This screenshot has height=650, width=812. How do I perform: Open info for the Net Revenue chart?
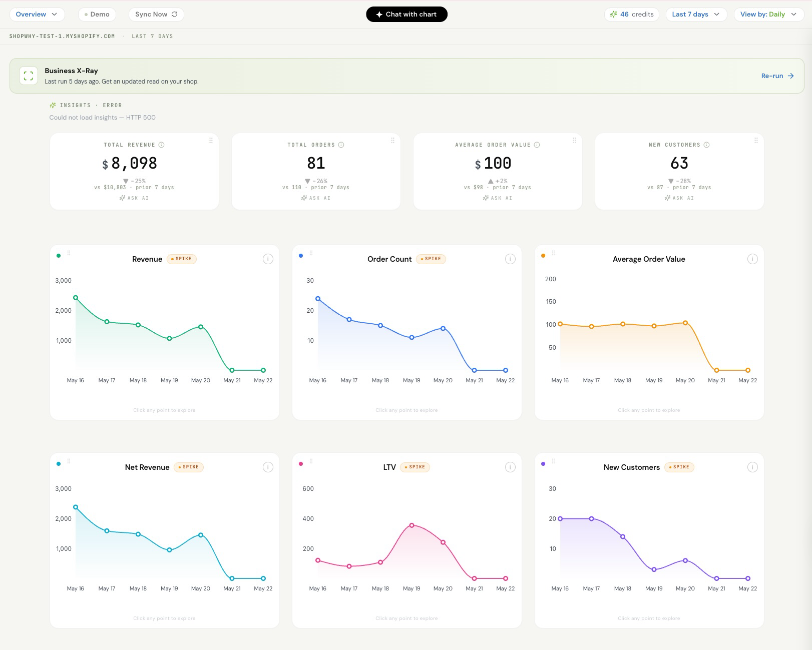point(268,467)
